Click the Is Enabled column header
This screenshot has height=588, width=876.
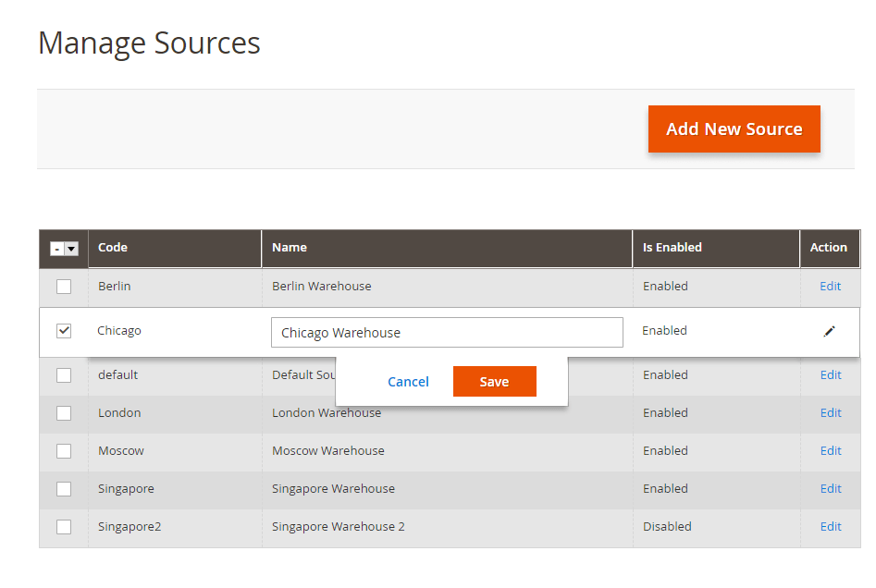[x=673, y=248]
